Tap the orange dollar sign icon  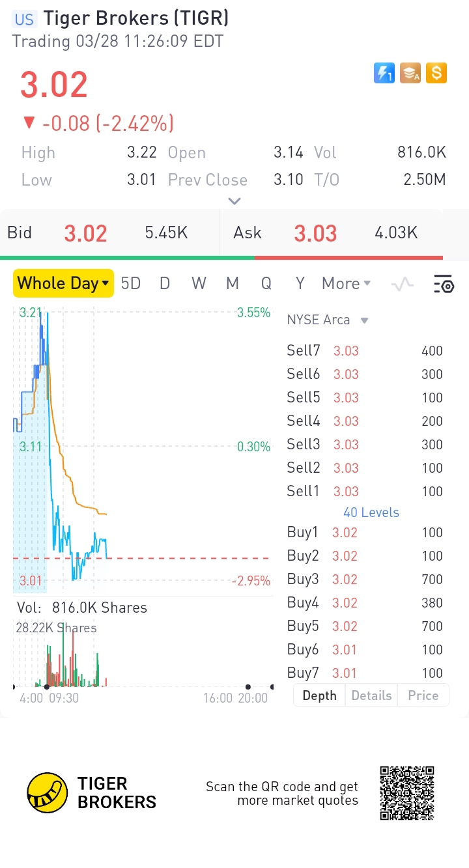click(436, 74)
